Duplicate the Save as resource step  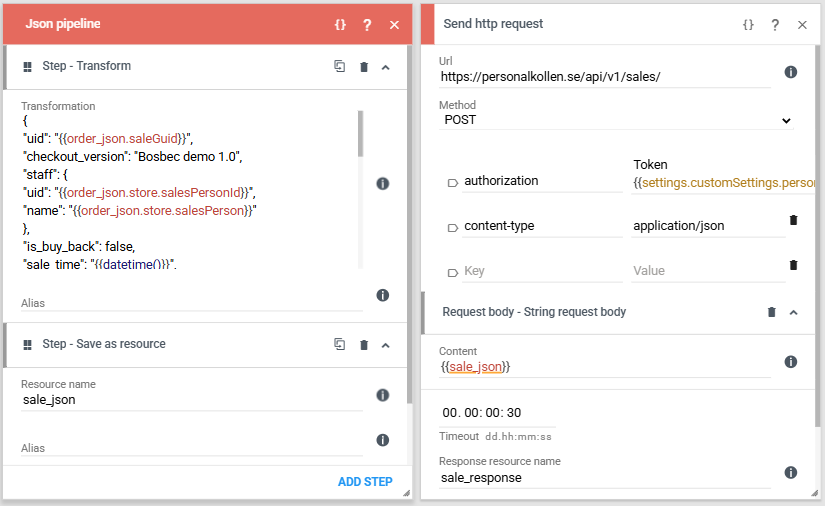click(340, 344)
